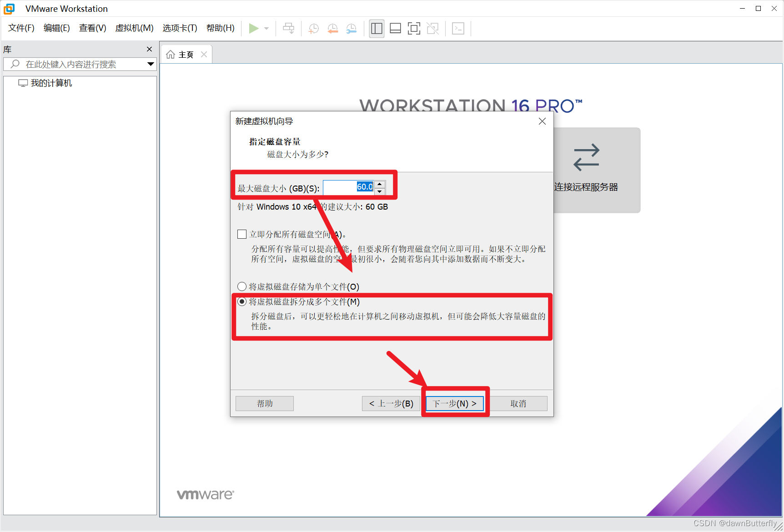Viewport: 784px width, 532px height.
Task: Click the console view icon
Action: point(458,28)
